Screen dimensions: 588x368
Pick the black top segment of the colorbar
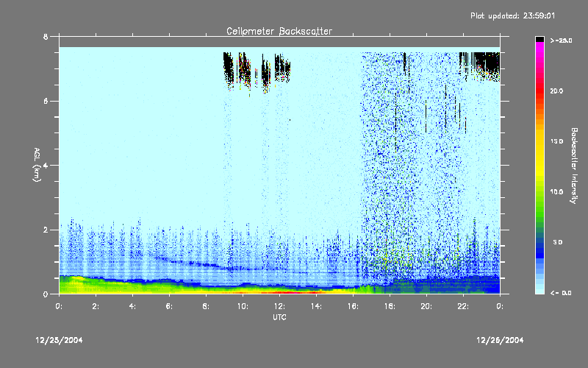(x=539, y=39)
